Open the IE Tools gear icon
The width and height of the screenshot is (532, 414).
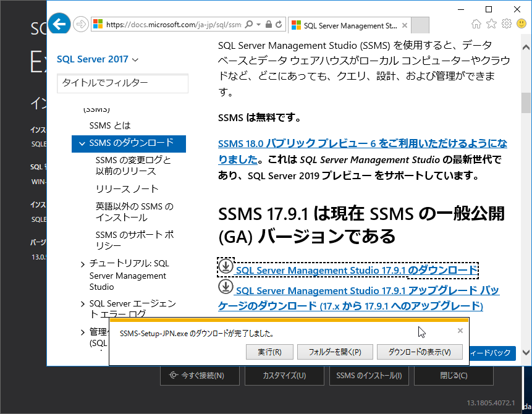click(507, 24)
